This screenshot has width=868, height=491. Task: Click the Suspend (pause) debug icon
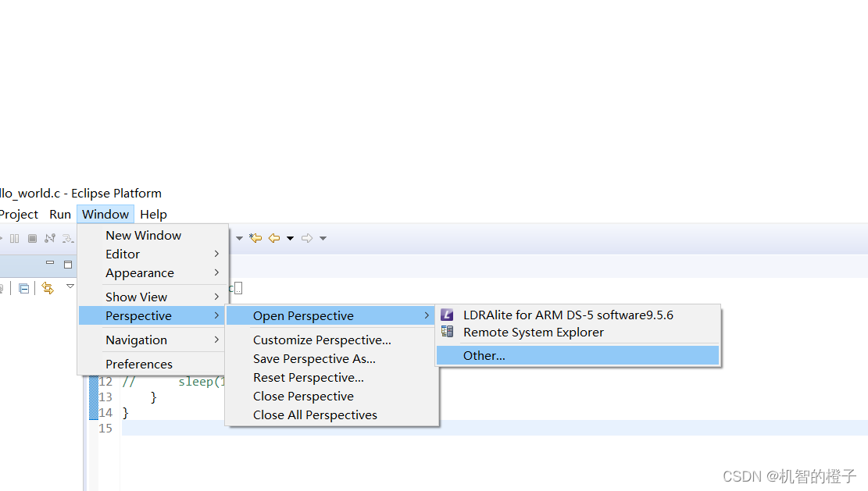[x=14, y=238]
